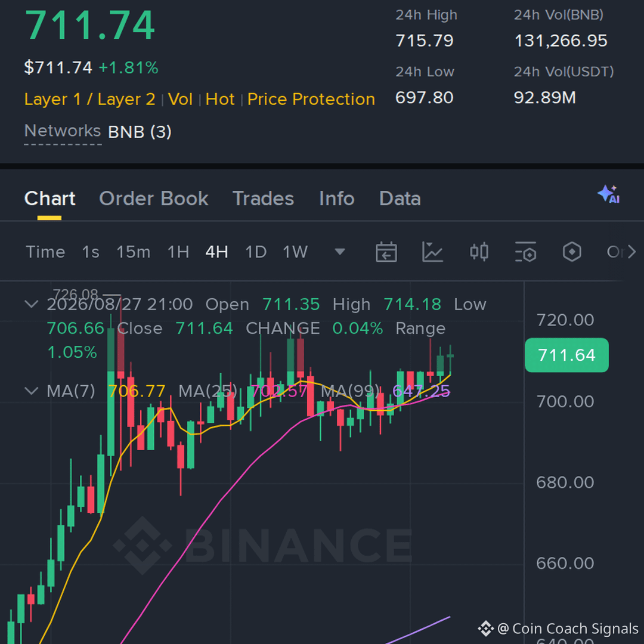The height and width of the screenshot is (644, 644).
Task: Open the AI assistant sparkle icon
Action: (609, 194)
